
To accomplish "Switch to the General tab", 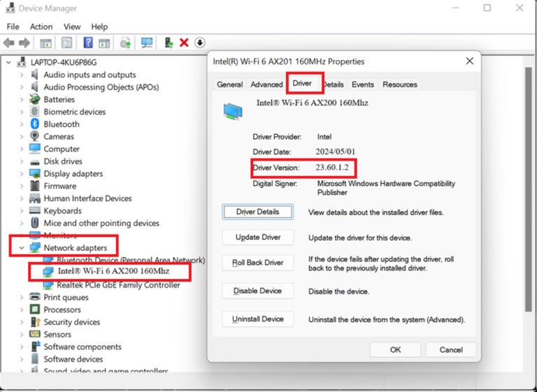I will 230,85.
